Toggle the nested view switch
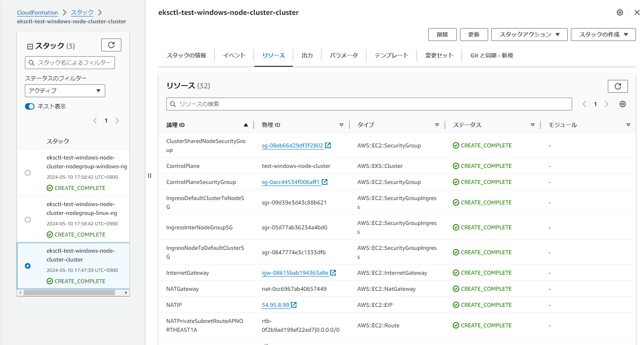644x345 pixels. click(x=30, y=106)
